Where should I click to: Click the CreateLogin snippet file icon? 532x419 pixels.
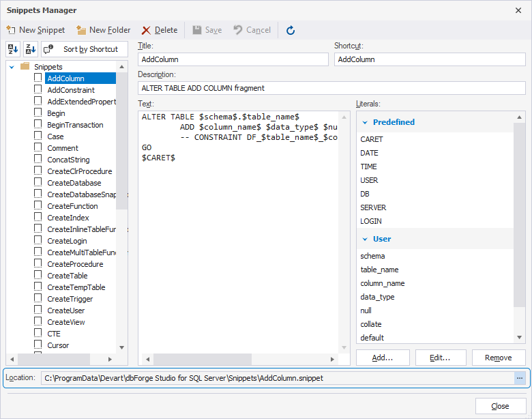pos(38,240)
